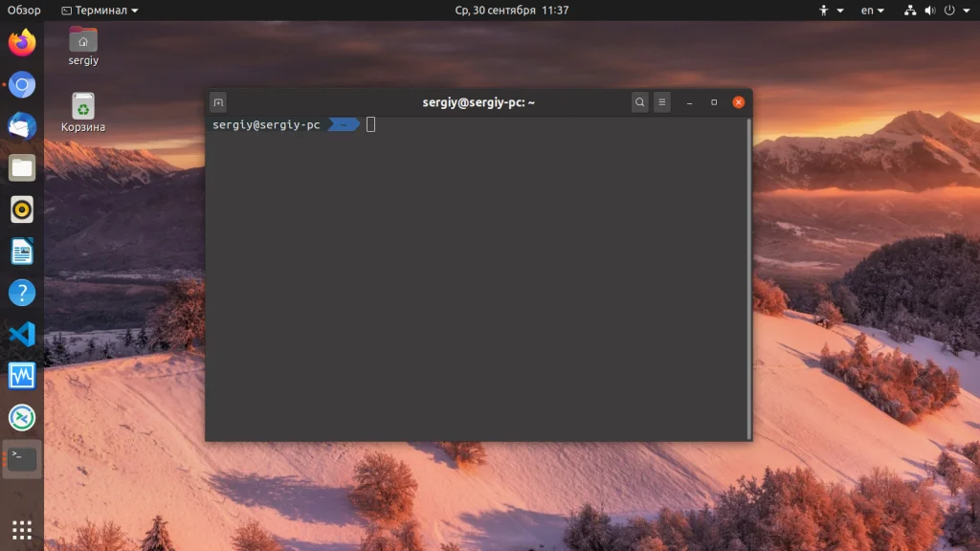The height and width of the screenshot is (551, 980).
Task: Open the system monitor app with waveform icon
Action: pos(22,376)
